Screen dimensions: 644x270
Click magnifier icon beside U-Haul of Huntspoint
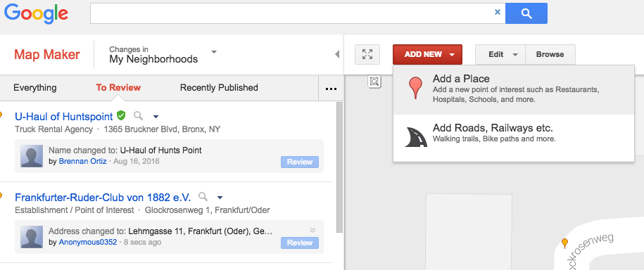tap(139, 116)
